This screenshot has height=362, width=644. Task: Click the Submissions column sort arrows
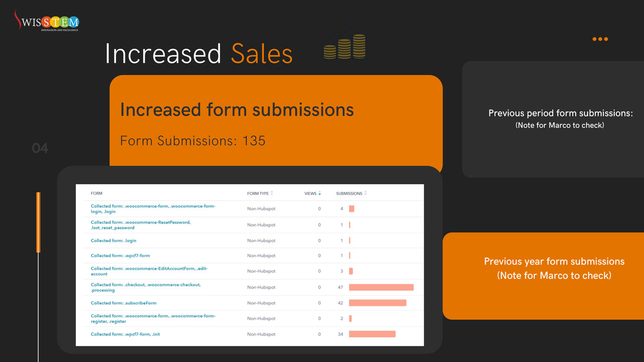(x=365, y=193)
